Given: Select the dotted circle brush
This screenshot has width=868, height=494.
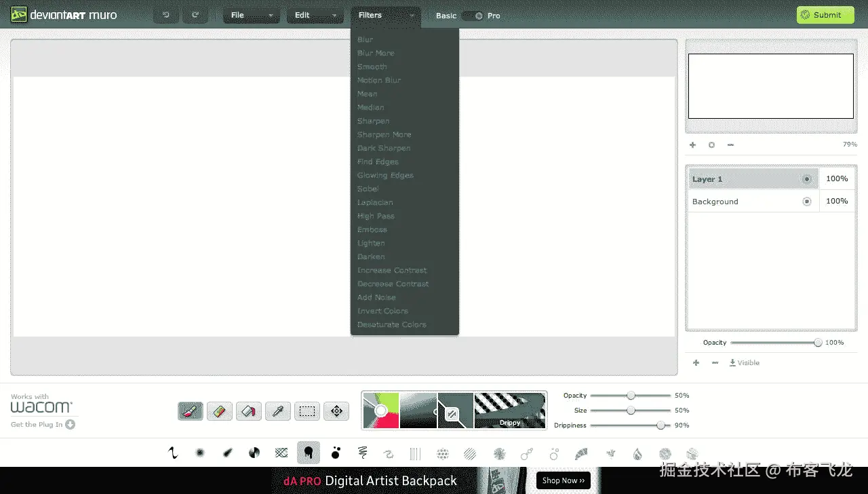Looking at the screenshot, I should click(443, 453).
